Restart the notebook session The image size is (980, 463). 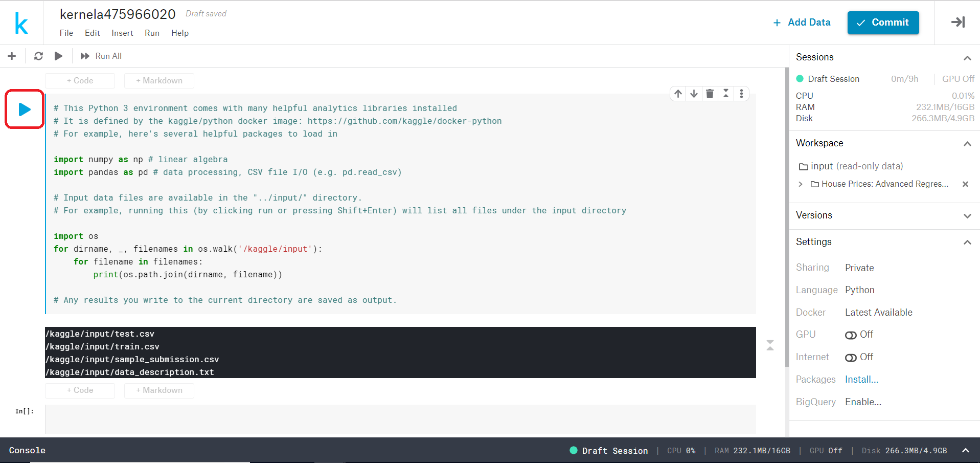38,56
